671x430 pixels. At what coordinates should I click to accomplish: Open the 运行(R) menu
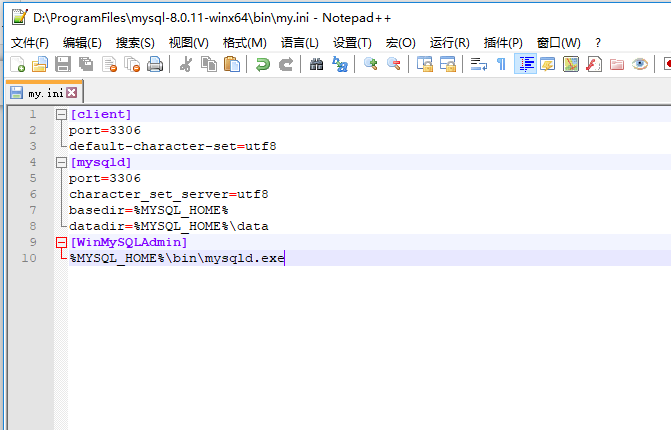[449, 43]
